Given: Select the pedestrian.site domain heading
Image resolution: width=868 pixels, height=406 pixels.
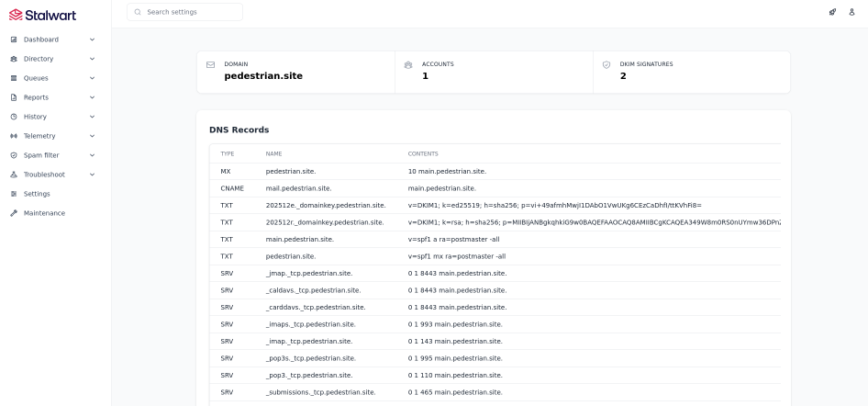Looking at the screenshot, I should 263,76.
